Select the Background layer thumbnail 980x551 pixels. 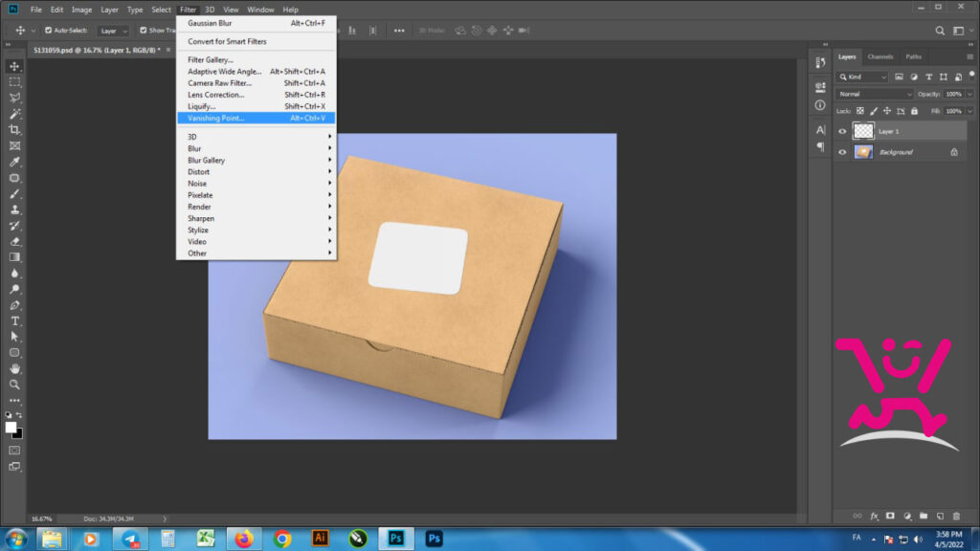pos(863,152)
